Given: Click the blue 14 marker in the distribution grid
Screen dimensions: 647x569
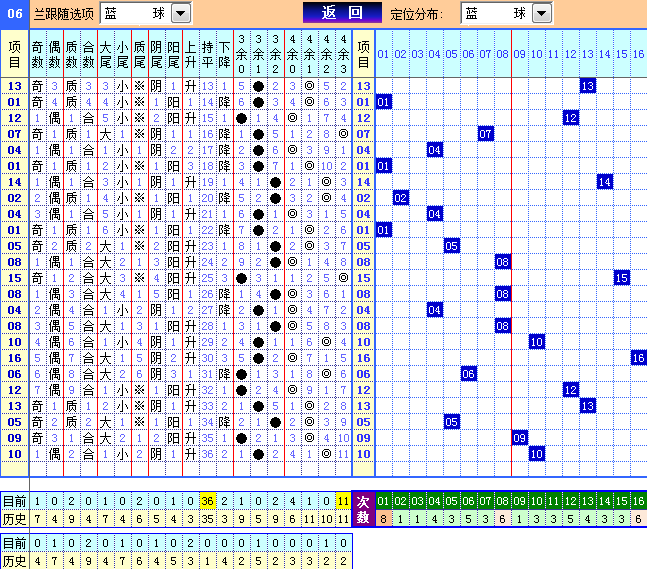Looking at the screenshot, I should click(x=604, y=182).
